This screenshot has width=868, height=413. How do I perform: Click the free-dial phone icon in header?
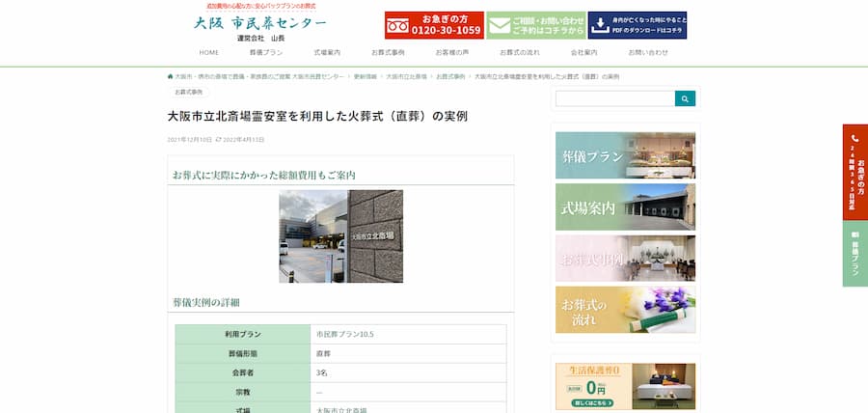coord(397,25)
